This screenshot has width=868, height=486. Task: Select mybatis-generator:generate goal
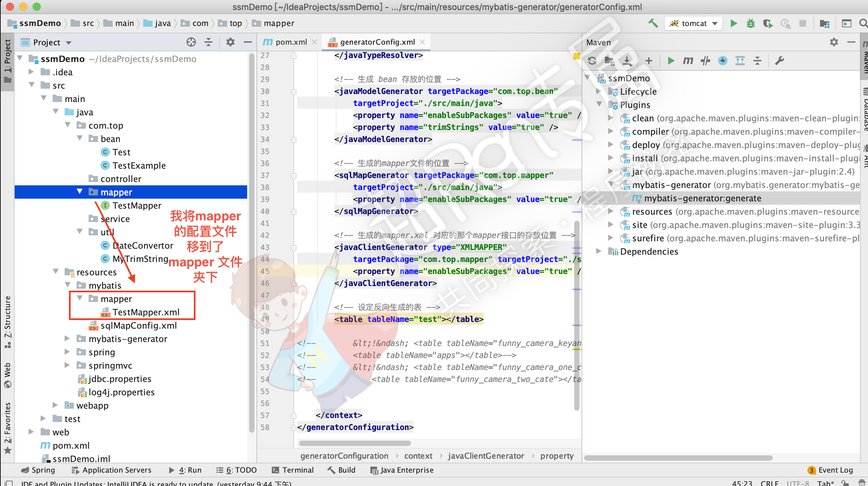coord(702,198)
